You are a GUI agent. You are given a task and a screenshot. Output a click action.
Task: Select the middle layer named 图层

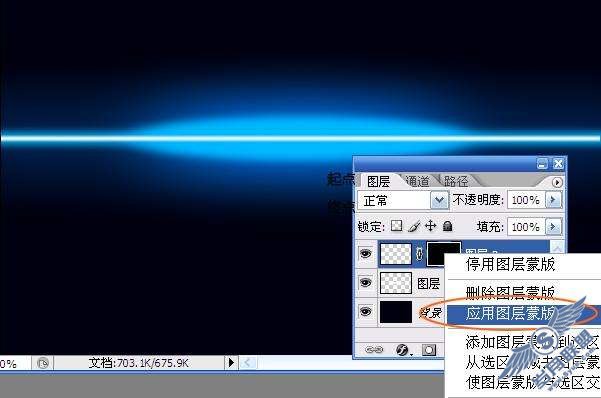[428, 284]
